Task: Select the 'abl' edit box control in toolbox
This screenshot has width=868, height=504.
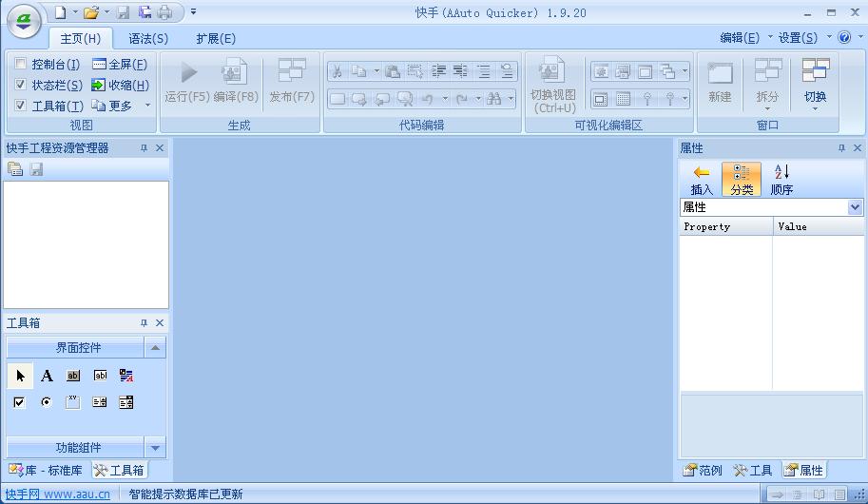Action: (x=100, y=376)
